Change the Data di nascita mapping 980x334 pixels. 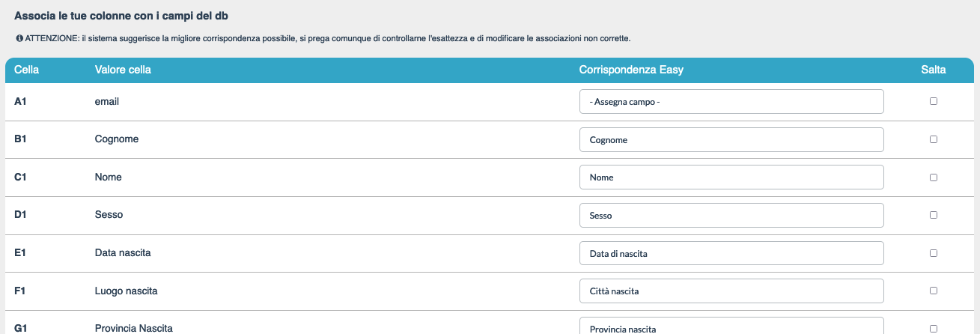click(x=731, y=254)
